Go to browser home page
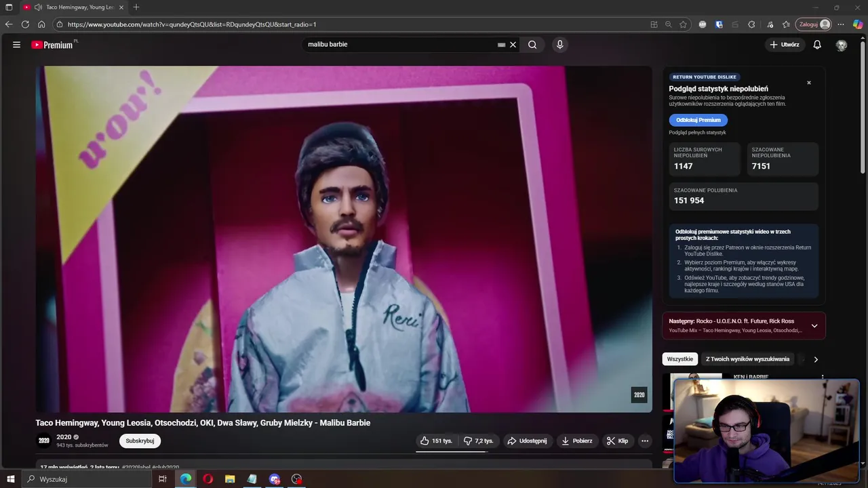The image size is (868, 488). click(x=41, y=24)
